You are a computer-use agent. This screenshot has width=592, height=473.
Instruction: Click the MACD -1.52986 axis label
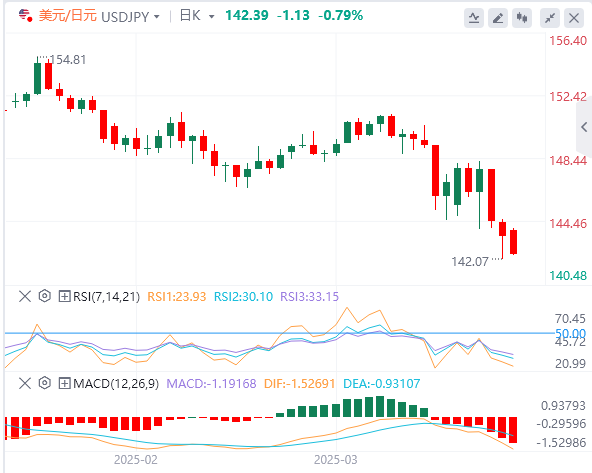(561, 442)
